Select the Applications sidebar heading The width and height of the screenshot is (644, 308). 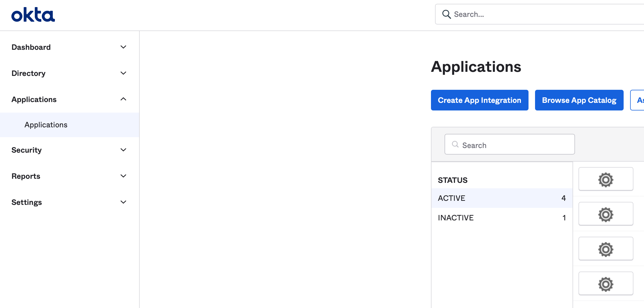[34, 100]
